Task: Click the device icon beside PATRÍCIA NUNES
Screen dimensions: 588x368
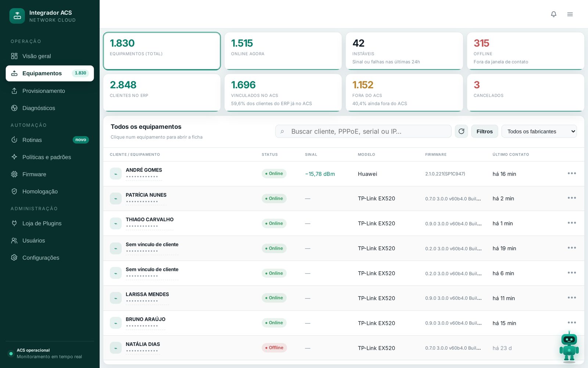Action: click(x=116, y=198)
